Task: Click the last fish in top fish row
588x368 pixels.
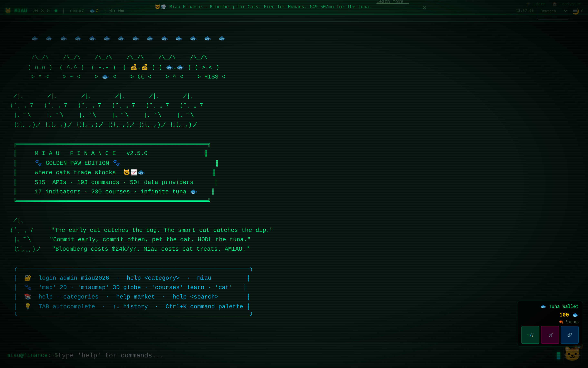Action: coord(222,38)
